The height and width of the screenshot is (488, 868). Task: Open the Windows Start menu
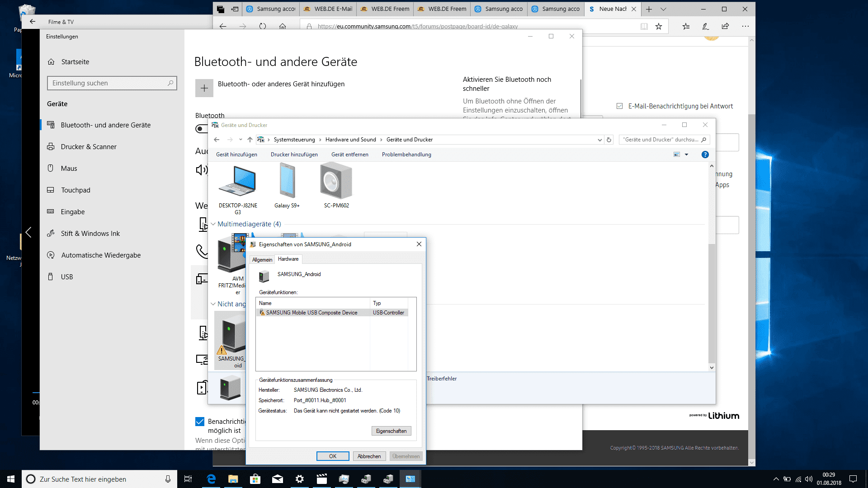click(x=11, y=479)
